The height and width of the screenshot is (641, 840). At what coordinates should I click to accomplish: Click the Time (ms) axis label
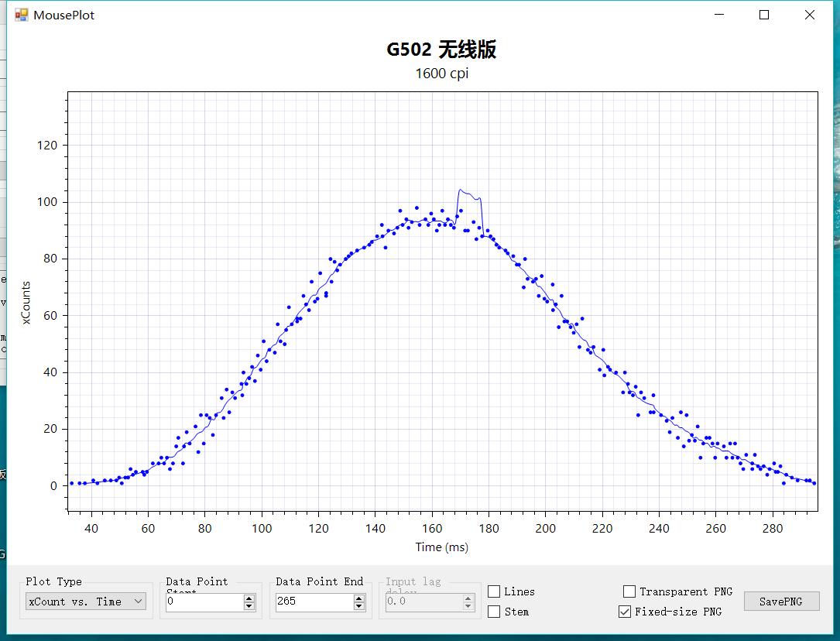(441, 547)
